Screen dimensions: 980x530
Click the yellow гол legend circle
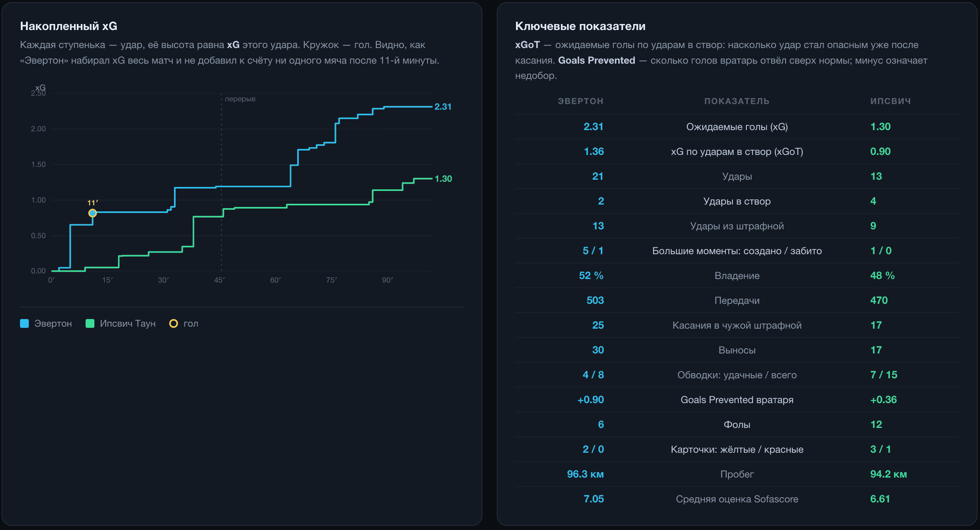click(x=174, y=323)
